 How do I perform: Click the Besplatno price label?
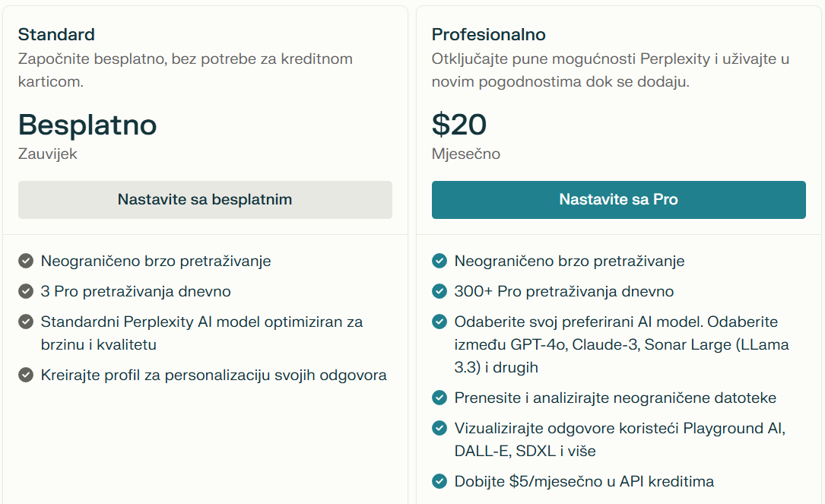tap(87, 124)
